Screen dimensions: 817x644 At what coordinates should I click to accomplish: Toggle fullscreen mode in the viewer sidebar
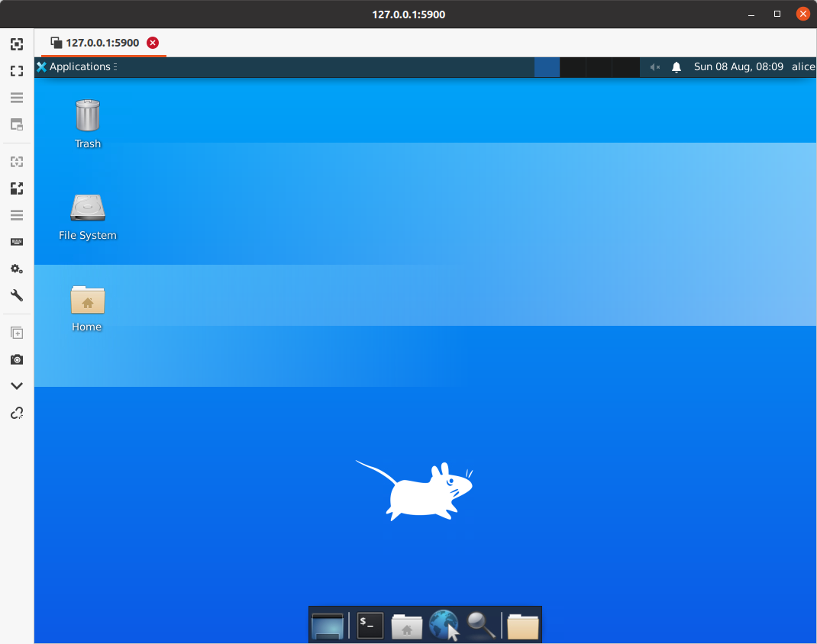click(x=17, y=71)
